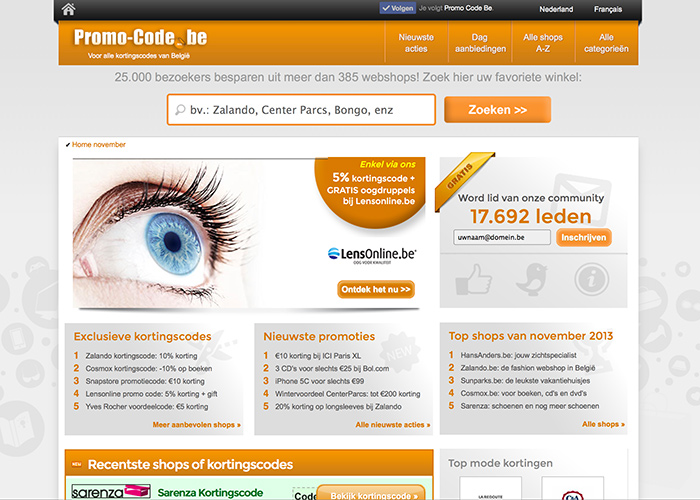Click Alle nieuwste acties » link
This screenshot has height=500, width=700.
pos(393,425)
